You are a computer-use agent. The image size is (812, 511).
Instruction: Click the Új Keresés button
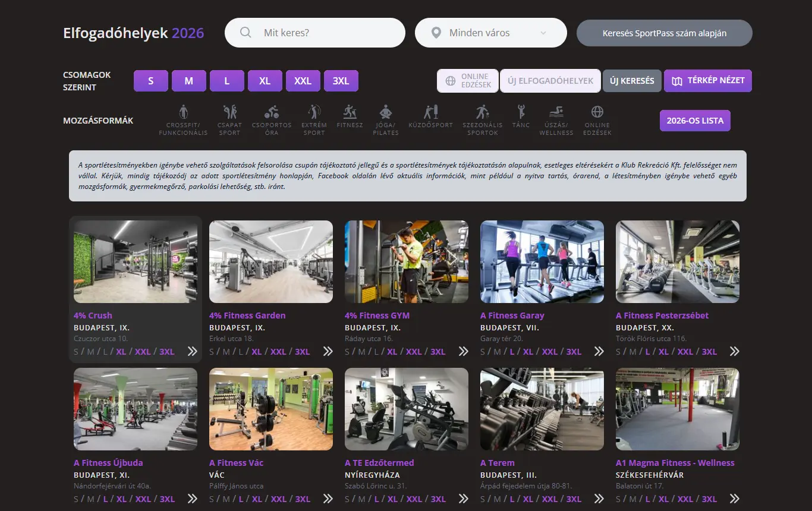click(x=632, y=81)
